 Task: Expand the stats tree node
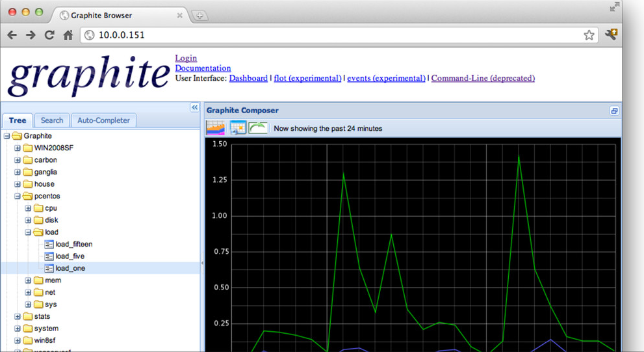pyautogui.click(x=18, y=317)
